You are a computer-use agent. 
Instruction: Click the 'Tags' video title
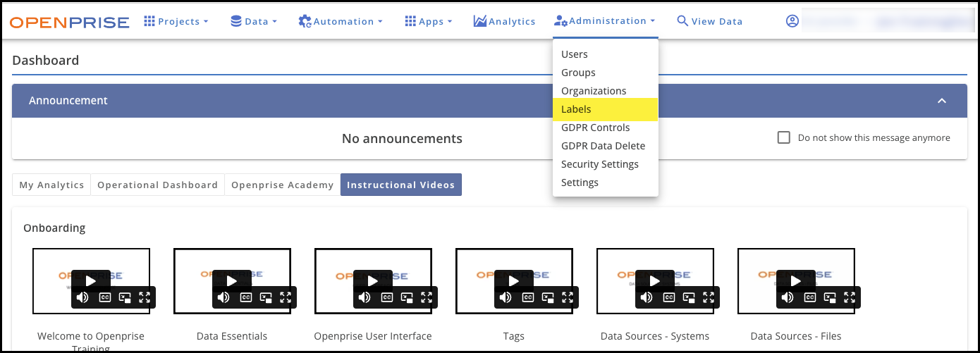[x=514, y=336]
